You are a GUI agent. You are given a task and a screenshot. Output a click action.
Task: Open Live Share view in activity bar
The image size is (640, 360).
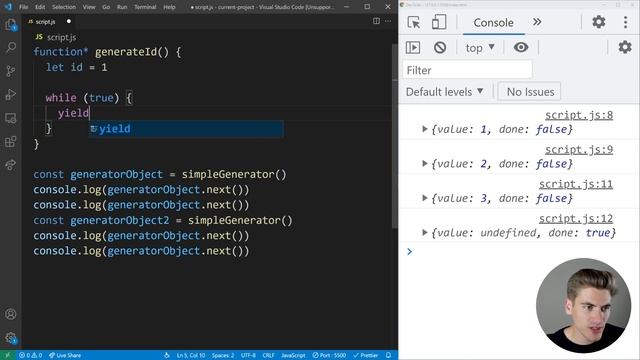coord(11,165)
